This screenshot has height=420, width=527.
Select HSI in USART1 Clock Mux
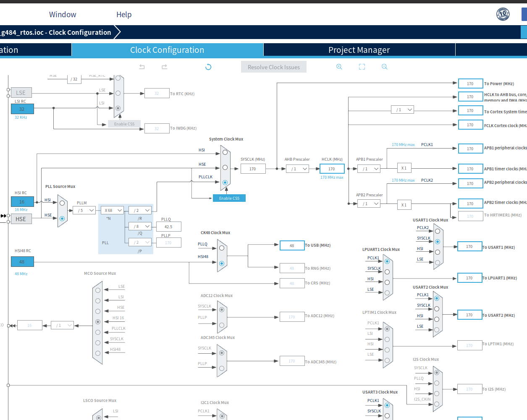pos(438,252)
